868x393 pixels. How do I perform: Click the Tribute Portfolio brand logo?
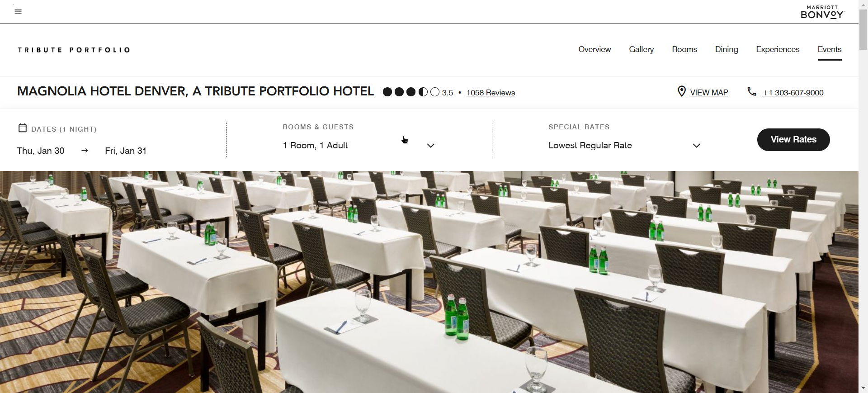[74, 50]
